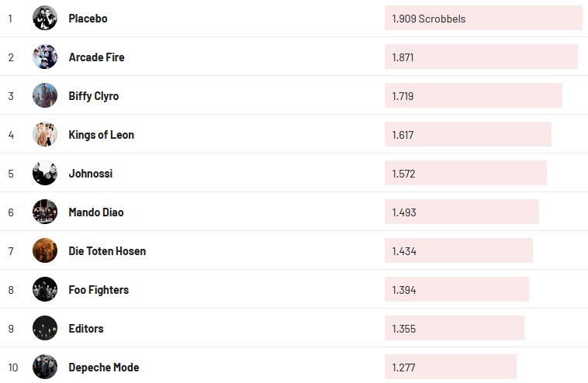This screenshot has width=588, height=383.
Task: Click the Foo Fighters artist thumbnail
Action: 45,289
